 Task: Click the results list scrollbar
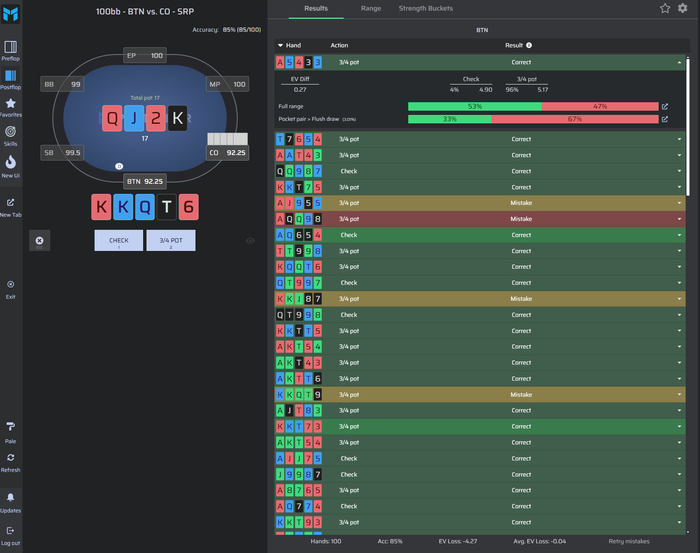(688, 127)
